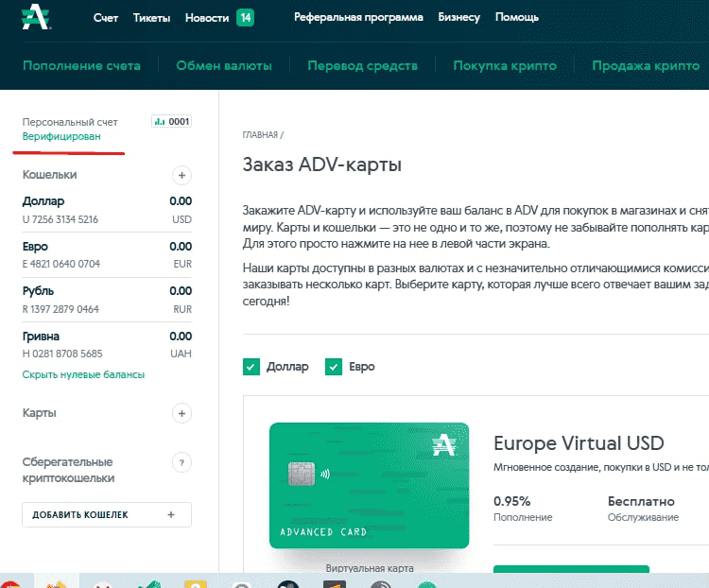Open the Бизнесу menu item

(458, 17)
